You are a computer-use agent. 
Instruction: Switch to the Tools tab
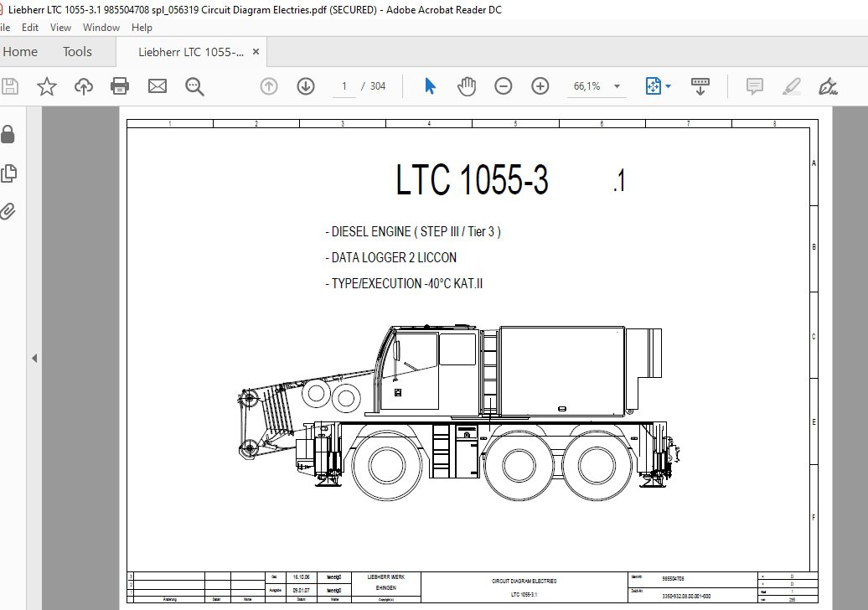(x=76, y=51)
